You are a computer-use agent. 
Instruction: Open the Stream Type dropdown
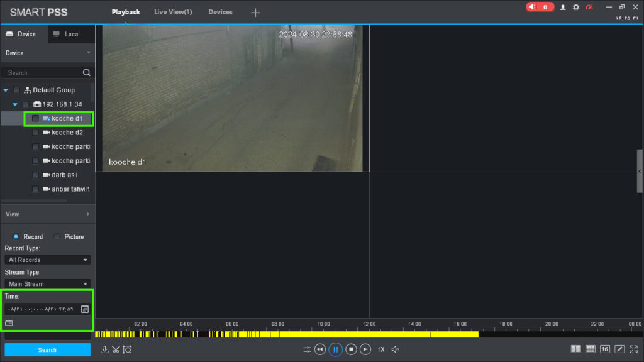48,284
